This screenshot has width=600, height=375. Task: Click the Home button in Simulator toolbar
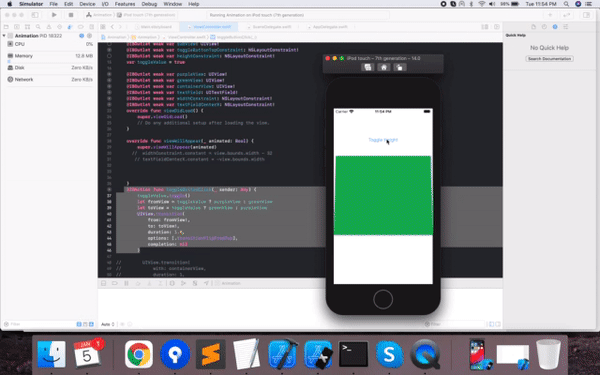(383, 67)
